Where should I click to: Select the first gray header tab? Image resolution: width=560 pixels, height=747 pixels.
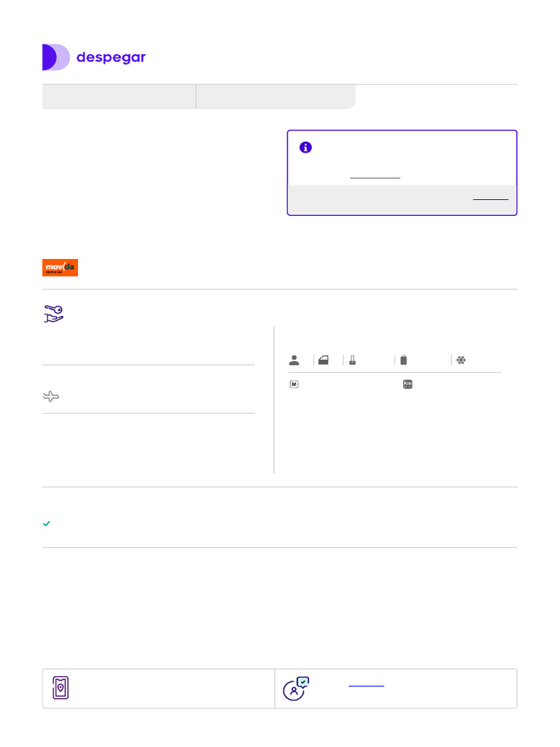click(x=119, y=96)
